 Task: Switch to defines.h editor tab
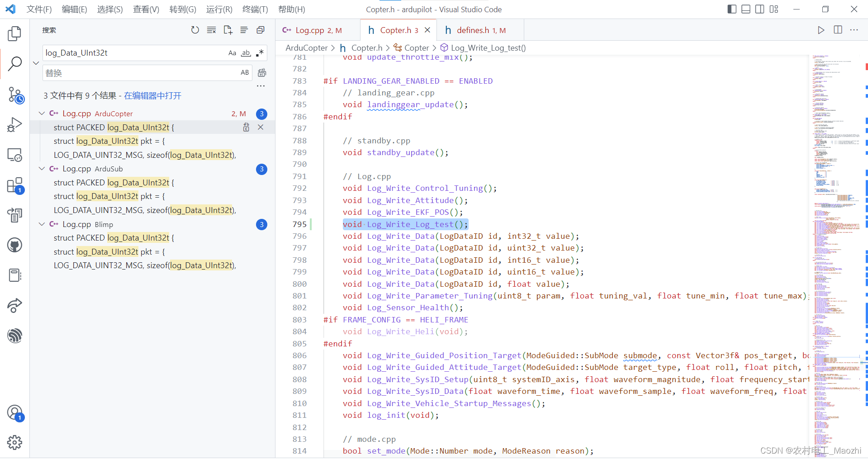481,30
